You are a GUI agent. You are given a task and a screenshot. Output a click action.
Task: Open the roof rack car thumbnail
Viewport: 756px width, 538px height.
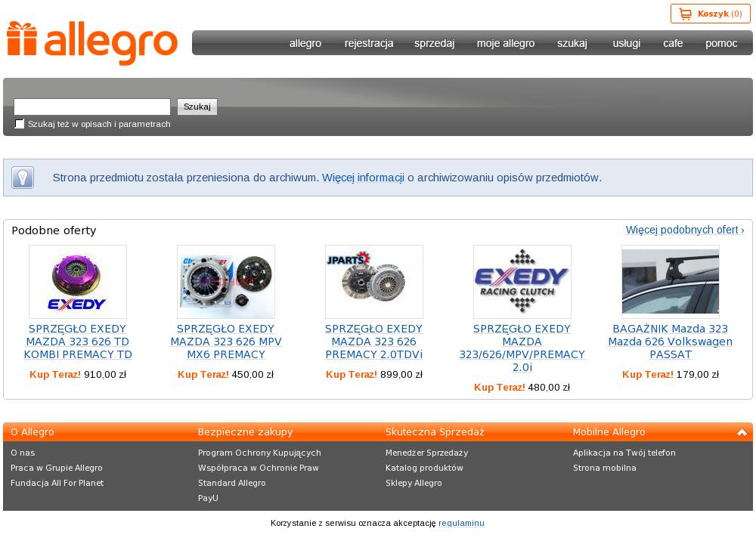tap(670, 282)
